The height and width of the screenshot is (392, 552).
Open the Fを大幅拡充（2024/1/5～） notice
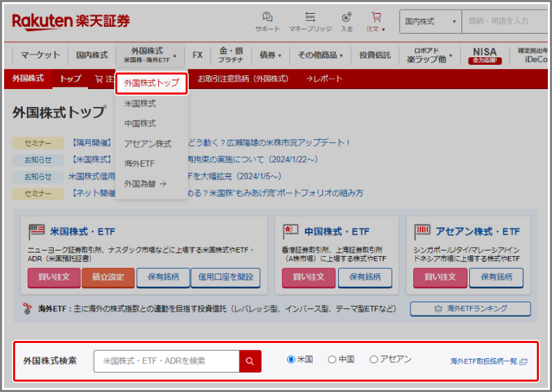[x=234, y=177]
